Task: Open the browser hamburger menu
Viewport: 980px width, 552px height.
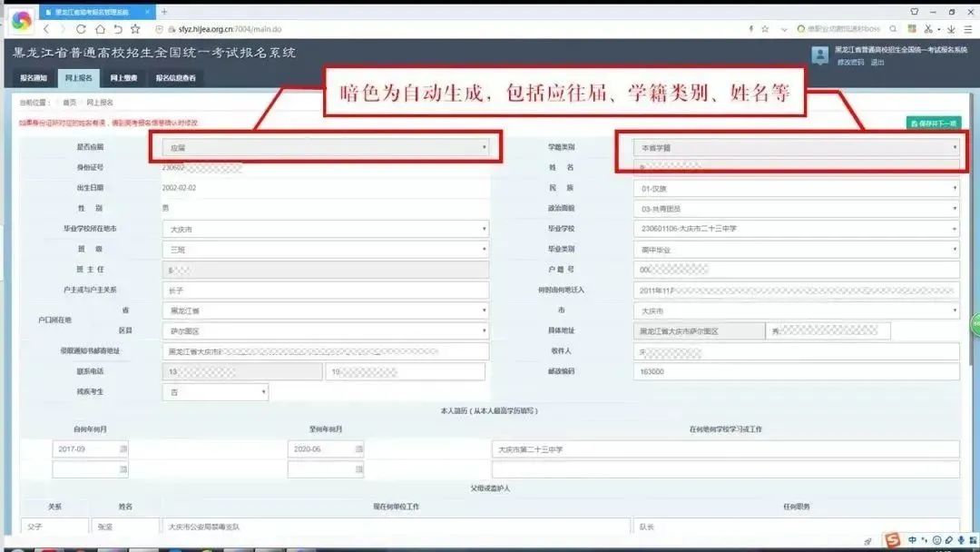Action: coord(967,29)
